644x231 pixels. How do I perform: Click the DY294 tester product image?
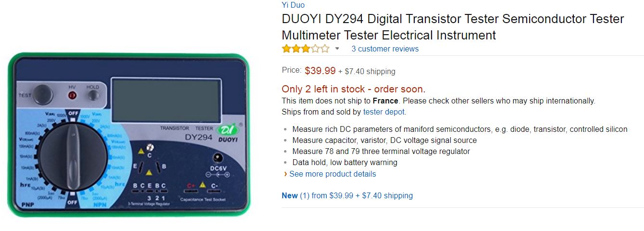point(129,134)
